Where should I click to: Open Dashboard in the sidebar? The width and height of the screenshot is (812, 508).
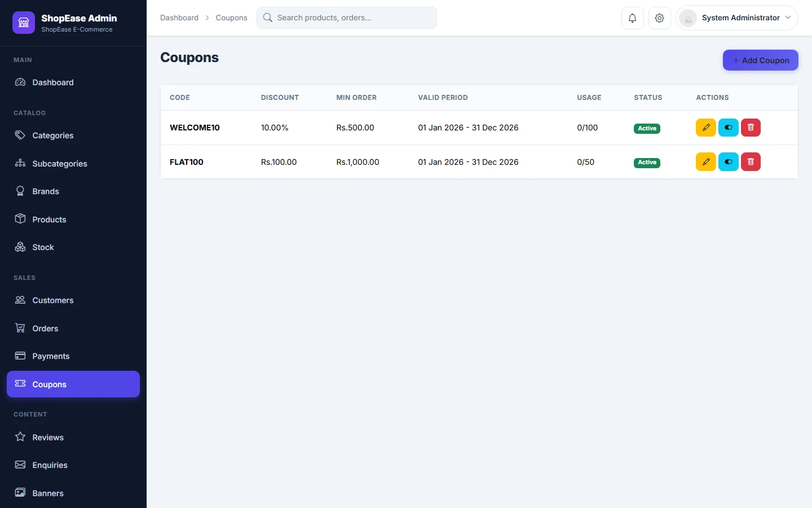point(73,82)
